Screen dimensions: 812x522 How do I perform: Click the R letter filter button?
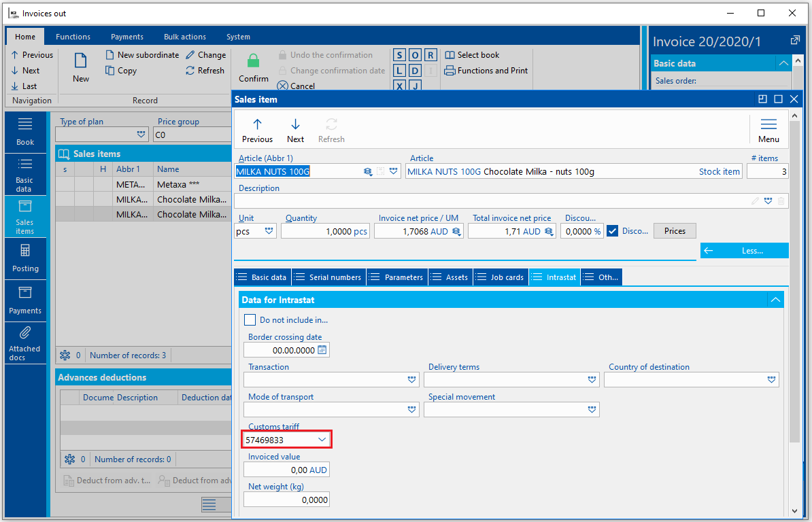tap(430, 55)
